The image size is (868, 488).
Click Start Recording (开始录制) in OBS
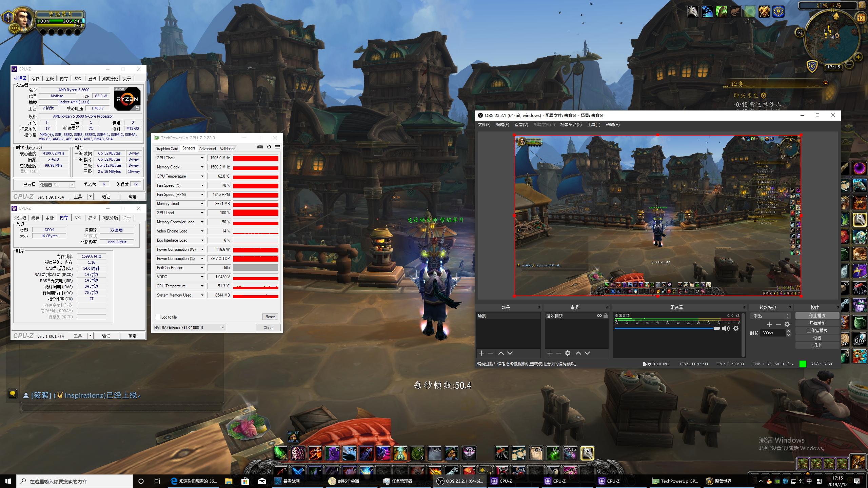817,323
